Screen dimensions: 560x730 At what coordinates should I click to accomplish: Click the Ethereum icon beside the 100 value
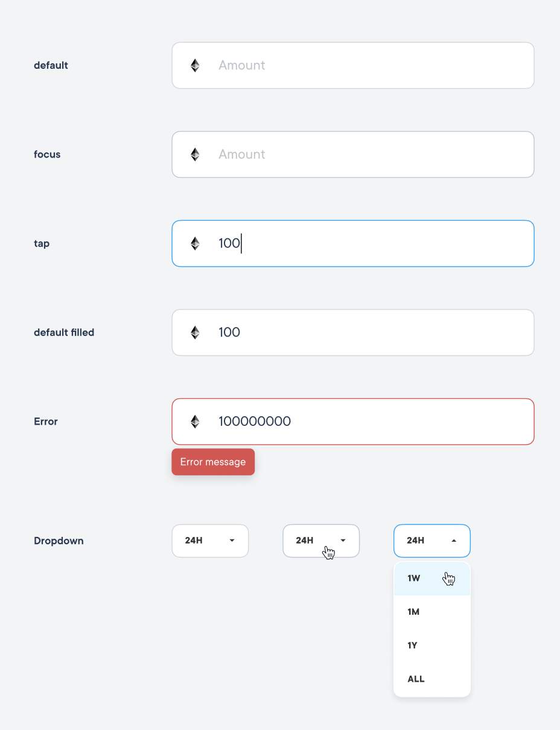(x=194, y=332)
